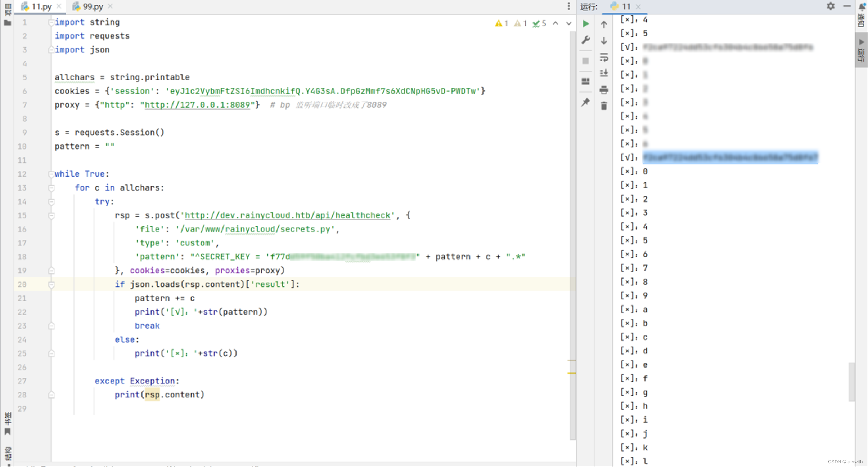Click the 'break' keyword on line 23
The width and height of the screenshot is (868, 467).
click(147, 326)
